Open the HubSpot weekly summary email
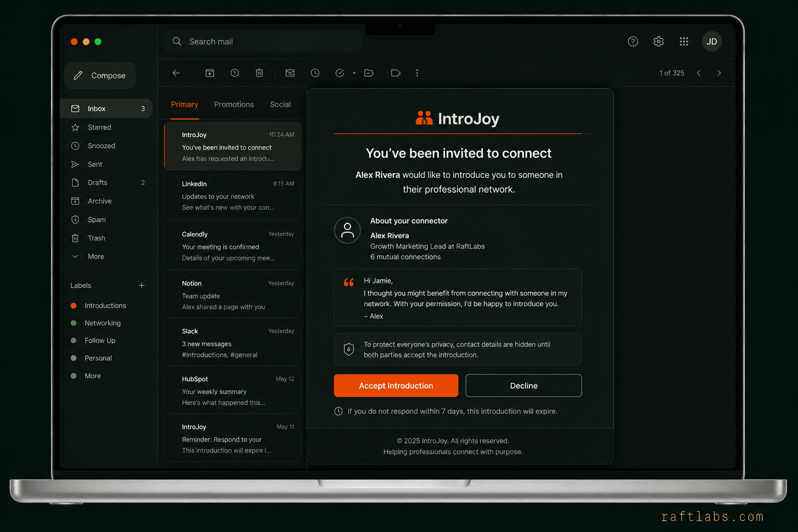 click(233, 391)
